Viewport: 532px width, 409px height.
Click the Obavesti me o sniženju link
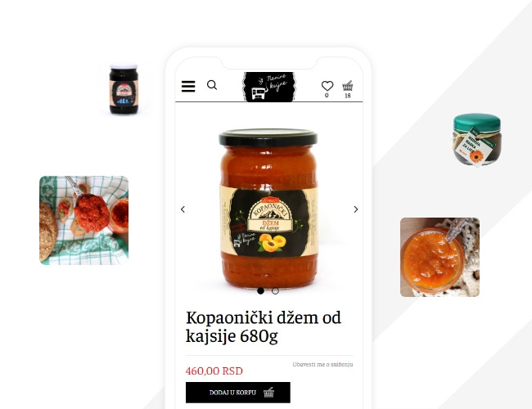click(x=322, y=364)
